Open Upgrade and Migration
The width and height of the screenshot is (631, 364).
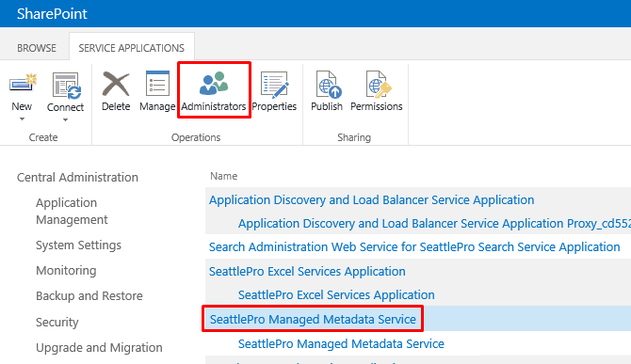[x=99, y=347]
